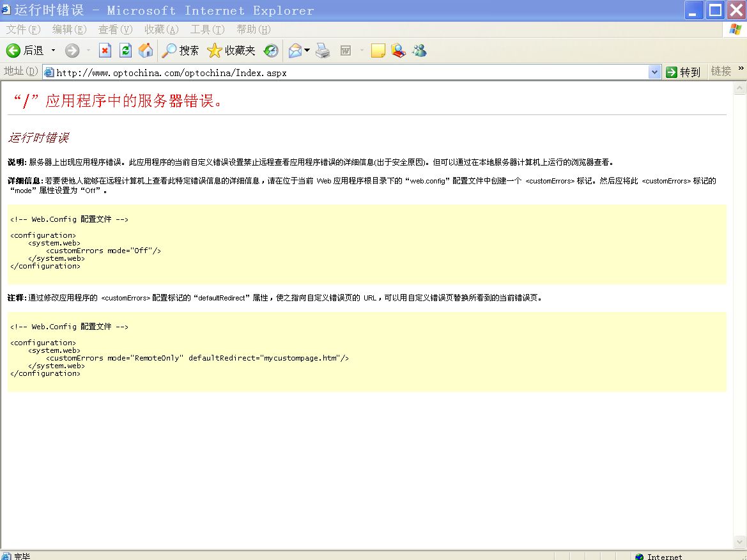Click the 运行时错误 italic heading
The height and width of the screenshot is (560, 747).
coord(38,137)
